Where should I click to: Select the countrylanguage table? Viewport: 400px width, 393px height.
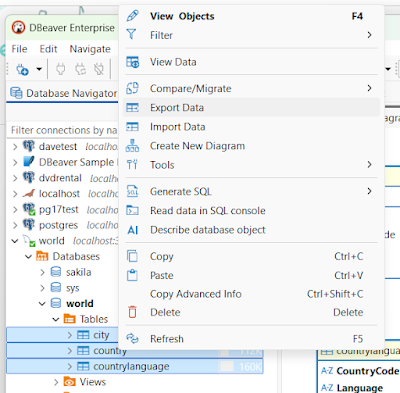135,366
